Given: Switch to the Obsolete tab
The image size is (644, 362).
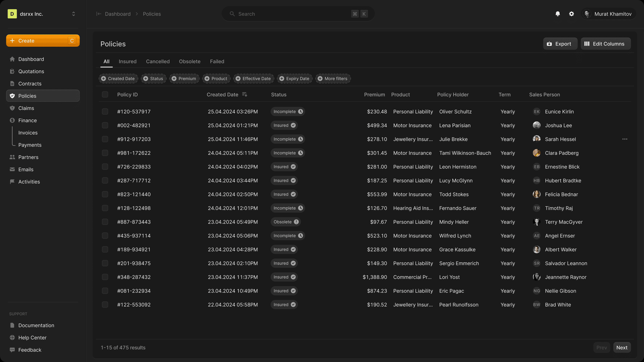Looking at the screenshot, I should tap(190, 61).
